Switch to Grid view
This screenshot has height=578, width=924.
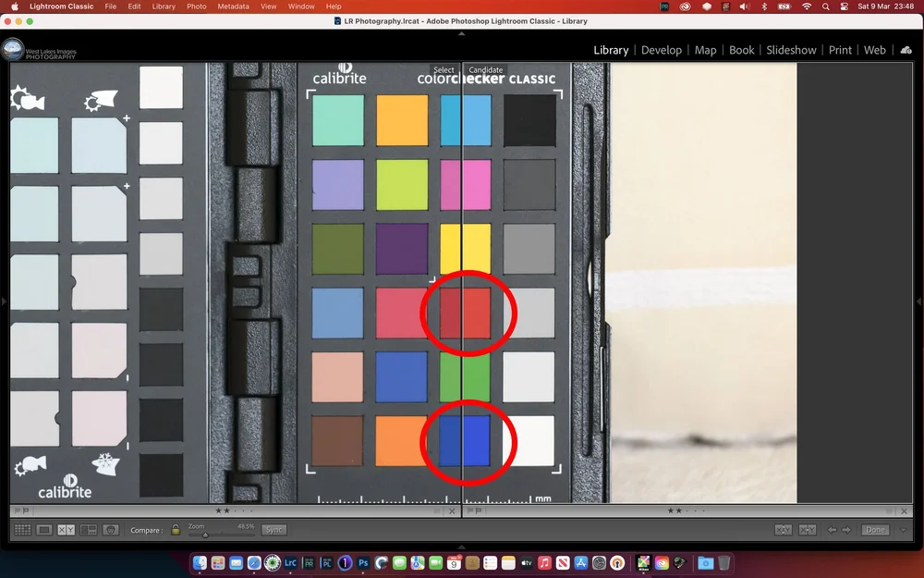pos(22,530)
